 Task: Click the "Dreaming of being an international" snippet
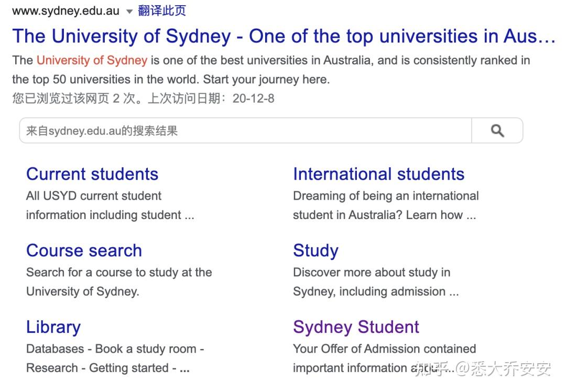pyautogui.click(x=386, y=196)
